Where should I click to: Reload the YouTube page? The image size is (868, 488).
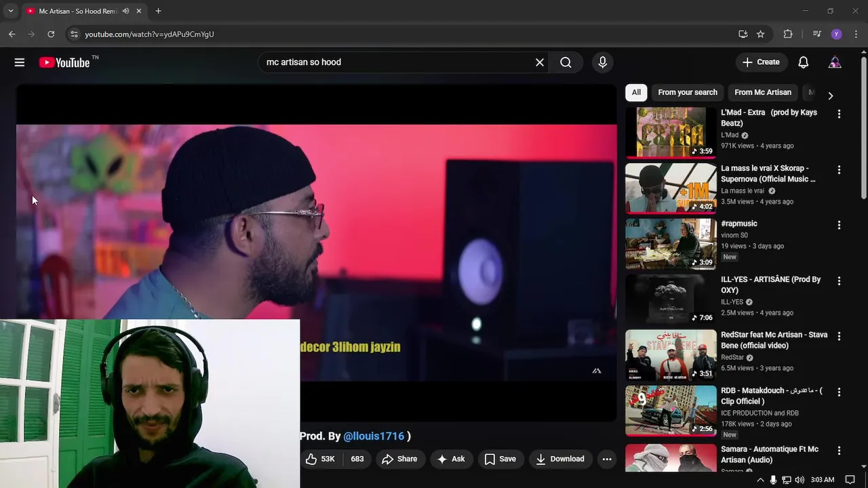tap(51, 34)
